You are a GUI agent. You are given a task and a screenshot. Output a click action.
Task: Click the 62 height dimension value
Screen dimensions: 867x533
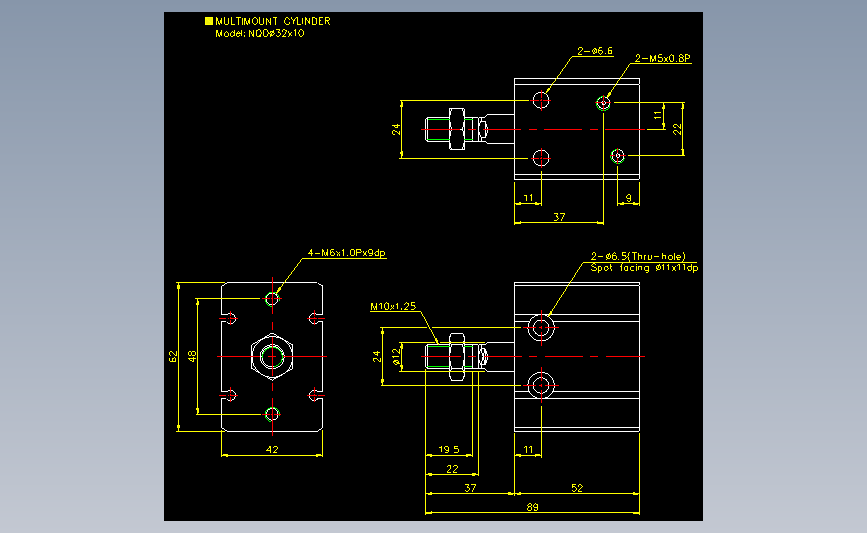173,357
